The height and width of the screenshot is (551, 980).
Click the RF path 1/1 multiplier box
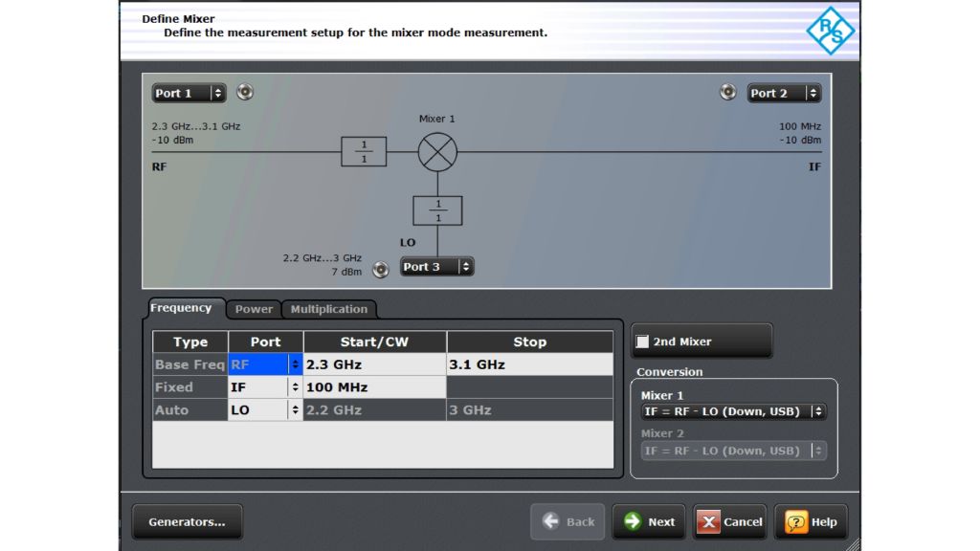364,151
